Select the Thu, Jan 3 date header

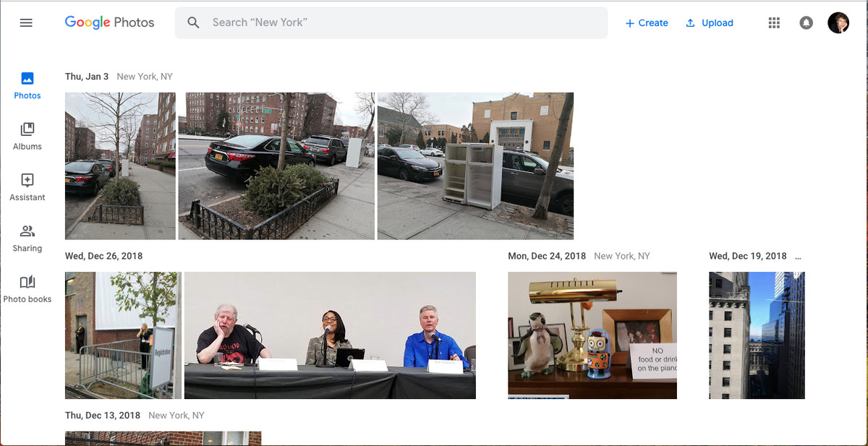pos(88,76)
